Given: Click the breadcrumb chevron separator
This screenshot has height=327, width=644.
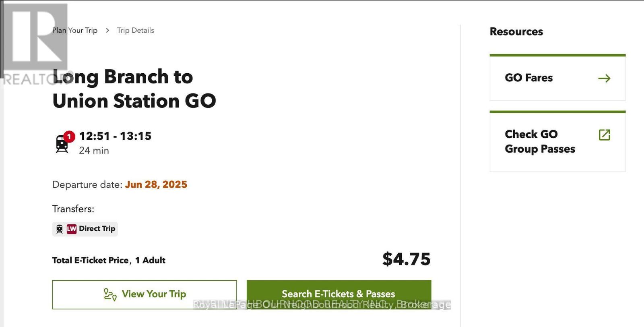Looking at the screenshot, I should (107, 31).
